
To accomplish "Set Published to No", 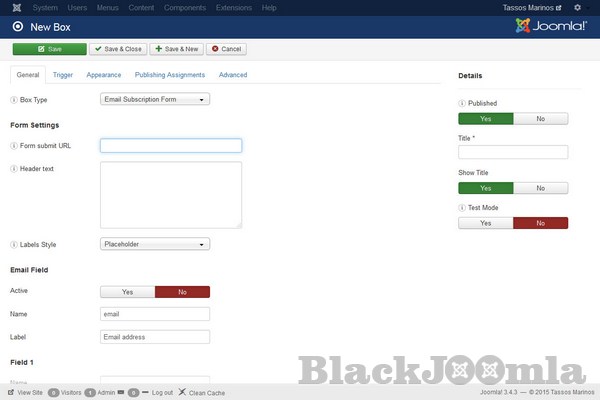I will click(541, 118).
